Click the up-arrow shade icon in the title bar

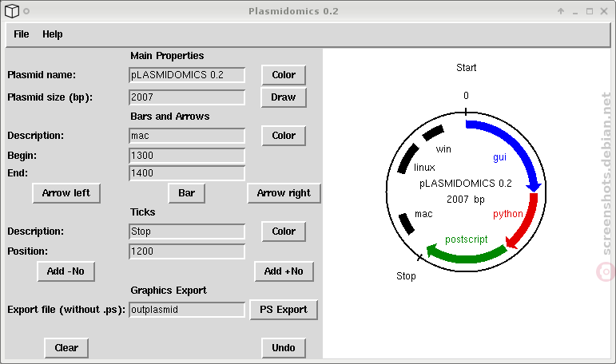pyautogui.click(x=561, y=11)
